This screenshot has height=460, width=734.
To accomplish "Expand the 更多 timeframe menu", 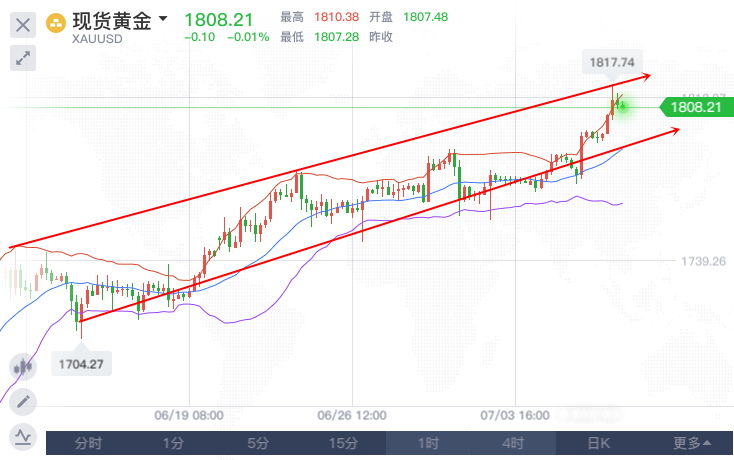I will tap(692, 443).
